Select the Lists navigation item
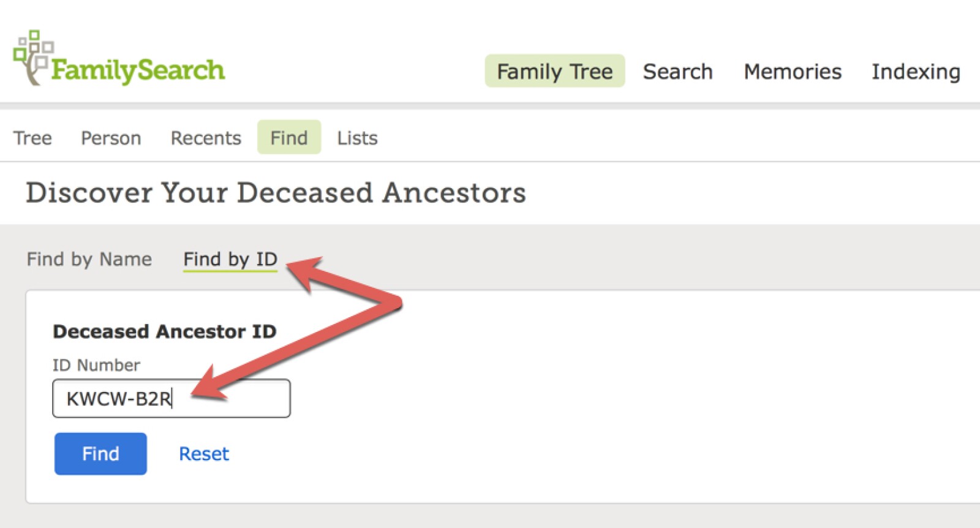The image size is (980, 528). 356,137
